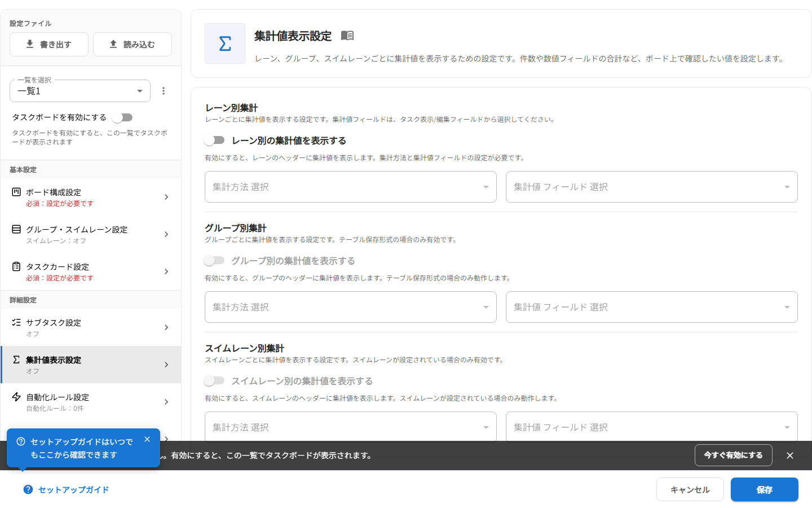Screen dimensions: 812x508
Task: Click the 自動化ルール：0件 status text
Action: (x=55, y=408)
